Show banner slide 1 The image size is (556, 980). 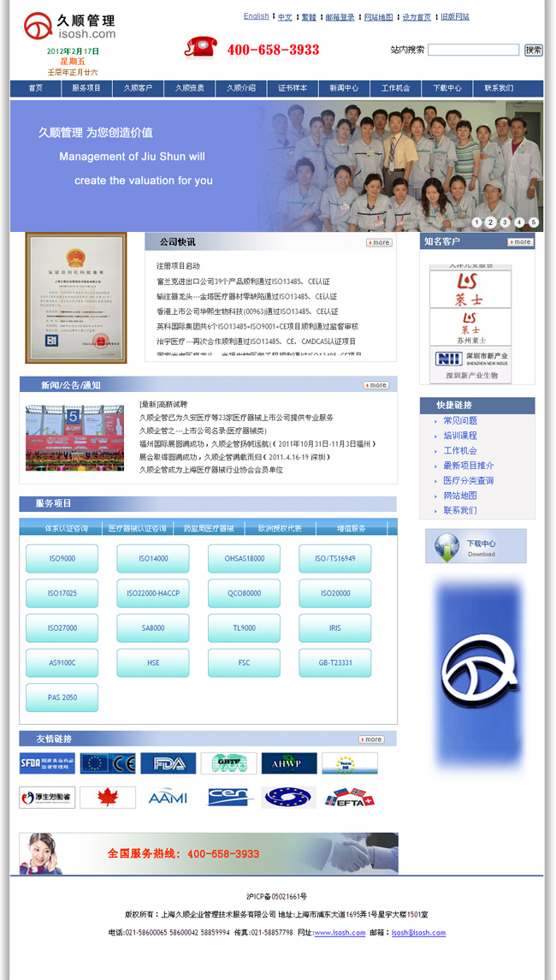point(476,223)
